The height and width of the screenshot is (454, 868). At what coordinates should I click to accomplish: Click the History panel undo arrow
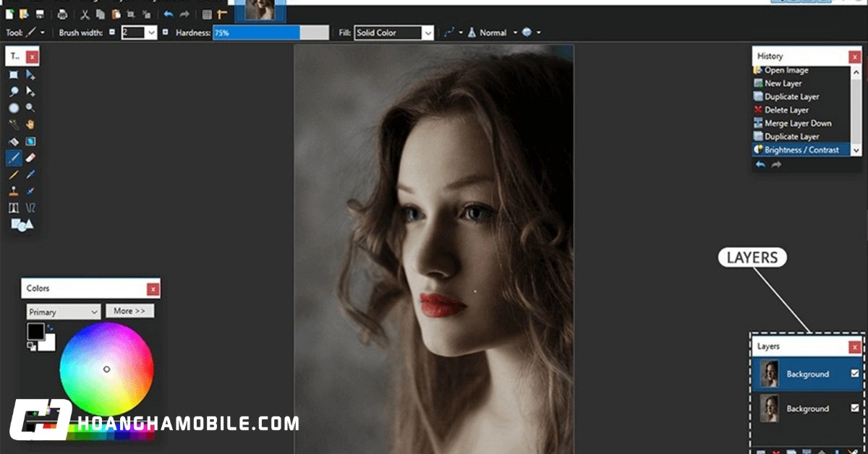tap(760, 165)
